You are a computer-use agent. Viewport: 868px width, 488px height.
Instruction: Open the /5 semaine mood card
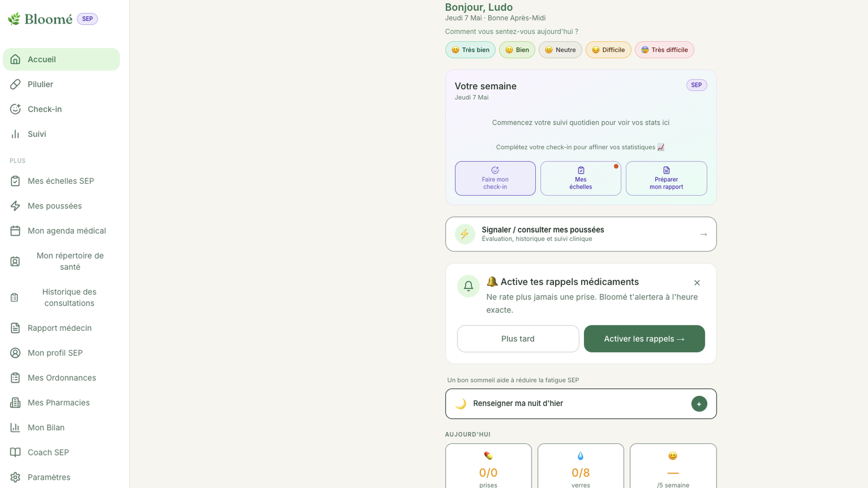[x=673, y=466]
